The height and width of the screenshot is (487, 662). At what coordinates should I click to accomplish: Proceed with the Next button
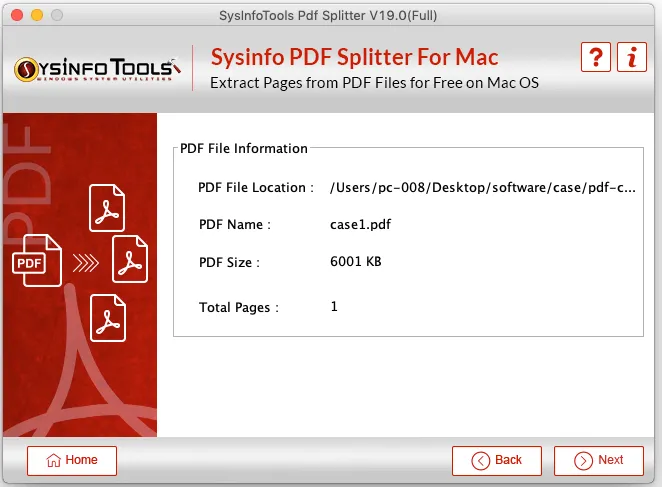coord(599,461)
